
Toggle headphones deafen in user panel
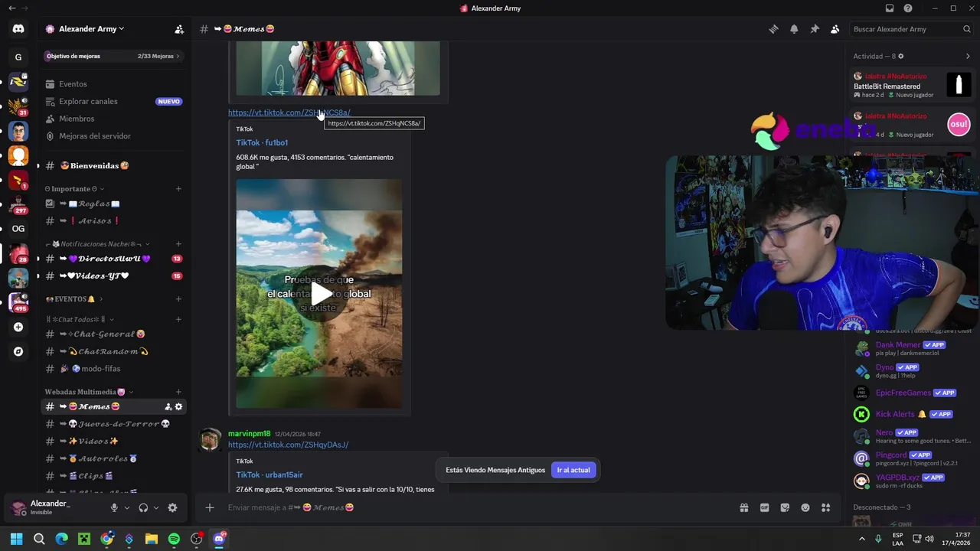(143, 507)
